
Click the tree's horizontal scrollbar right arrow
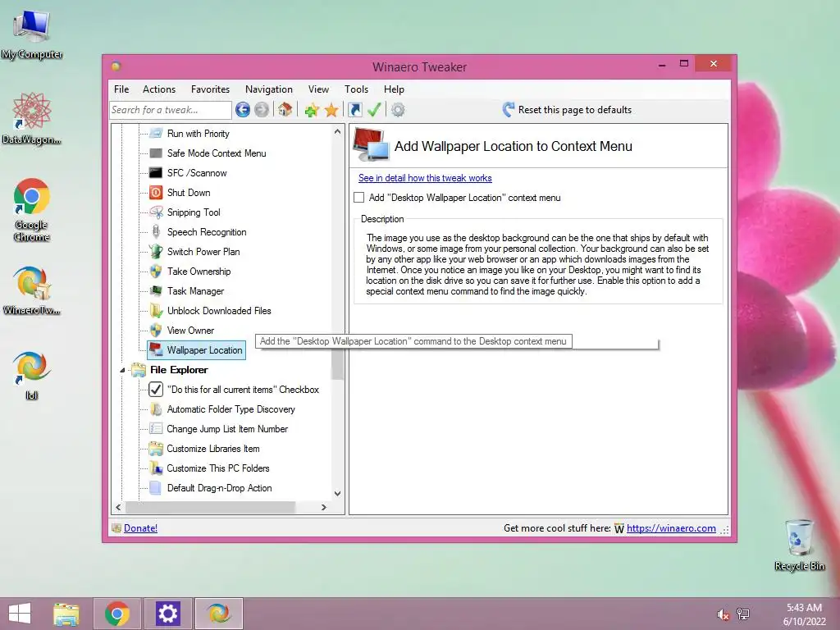pyautogui.click(x=323, y=507)
